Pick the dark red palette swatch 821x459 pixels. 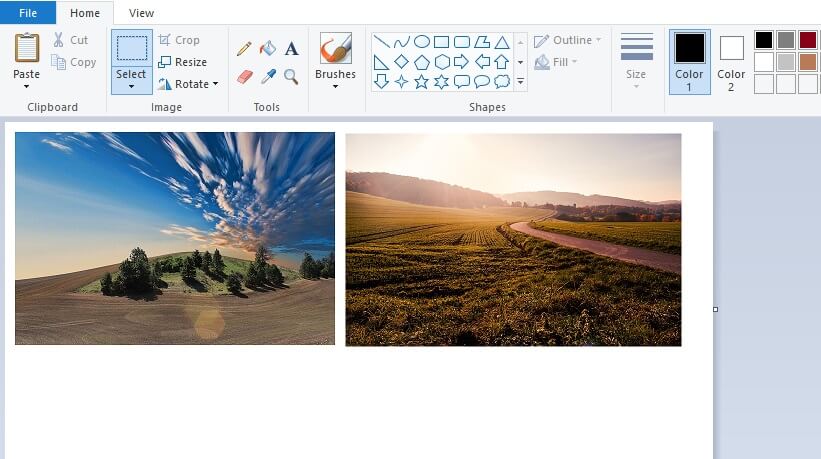coord(808,40)
